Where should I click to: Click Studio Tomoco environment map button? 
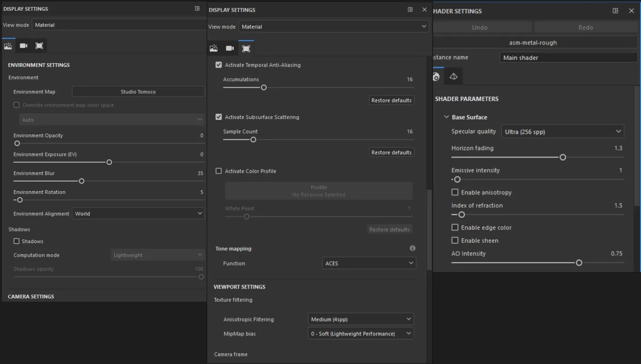coord(138,91)
